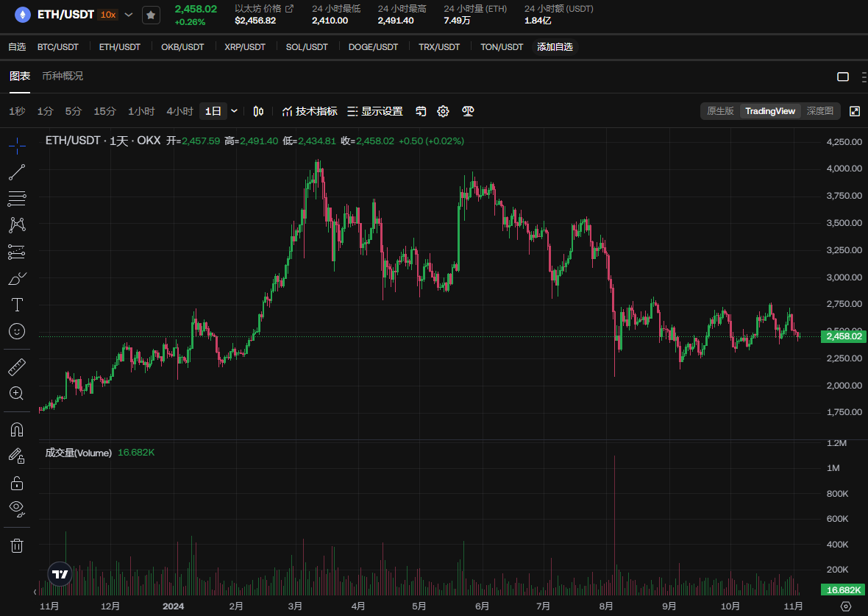Open the Fibonacci retracement tool
The height and width of the screenshot is (616, 868).
(x=17, y=198)
